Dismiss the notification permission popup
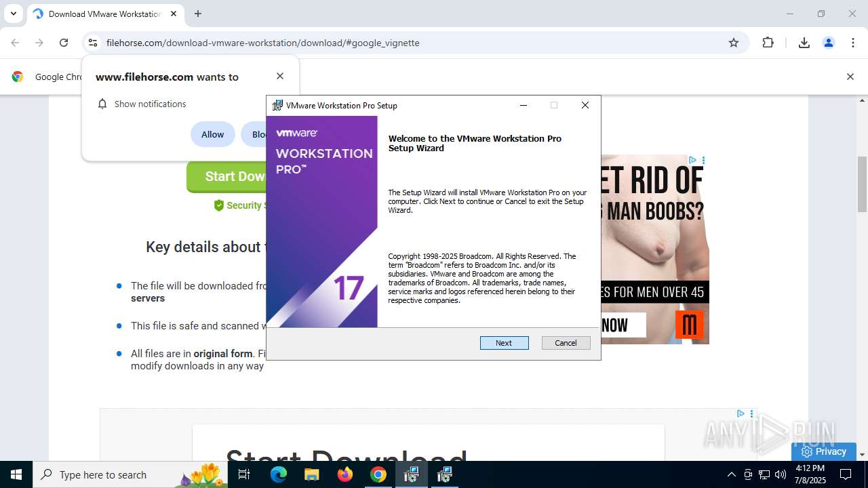This screenshot has width=868, height=488. (280, 76)
